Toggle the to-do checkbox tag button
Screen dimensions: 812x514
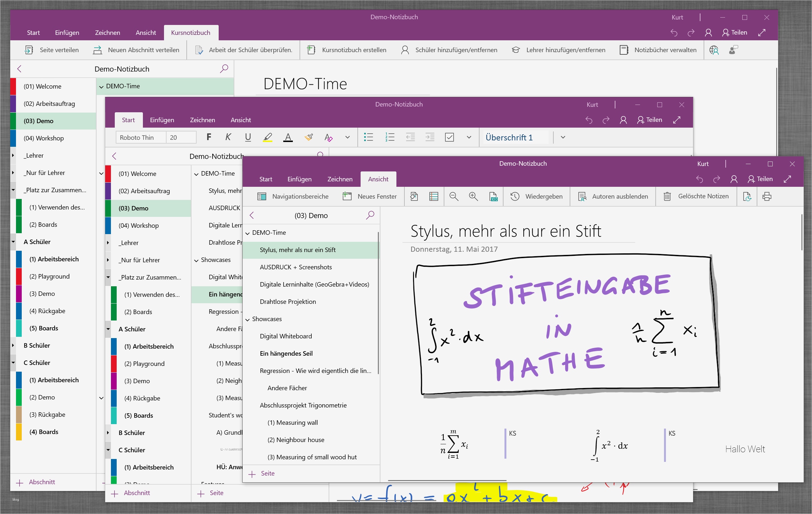click(449, 137)
